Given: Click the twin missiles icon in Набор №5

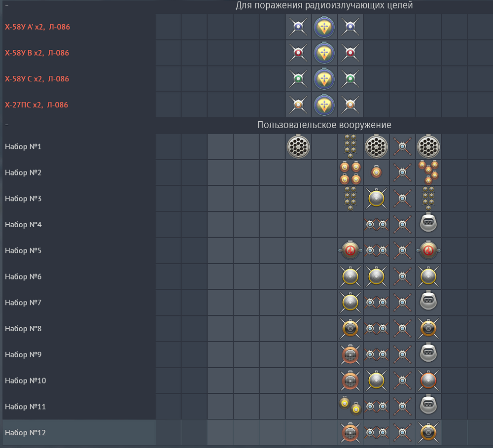Looking at the screenshot, I should click(x=376, y=250).
